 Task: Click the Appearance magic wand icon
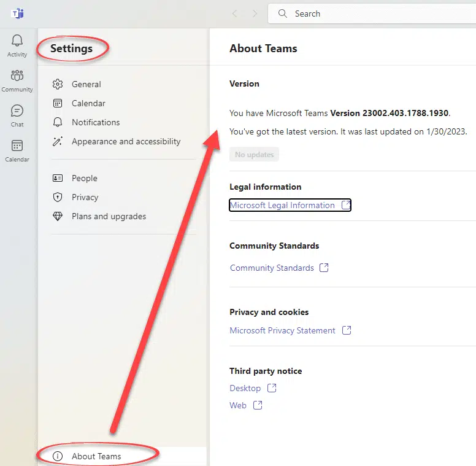(x=58, y=141)
